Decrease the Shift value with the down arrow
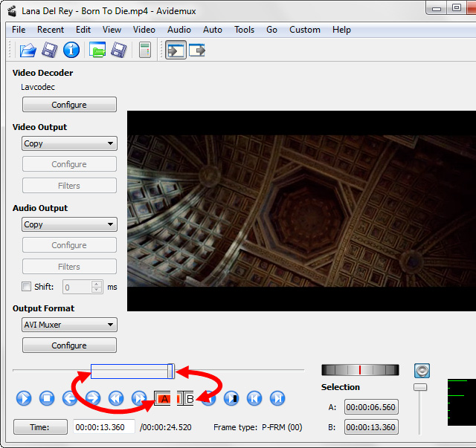The width and height of the screenshot is (476, 448). (97, 290)
